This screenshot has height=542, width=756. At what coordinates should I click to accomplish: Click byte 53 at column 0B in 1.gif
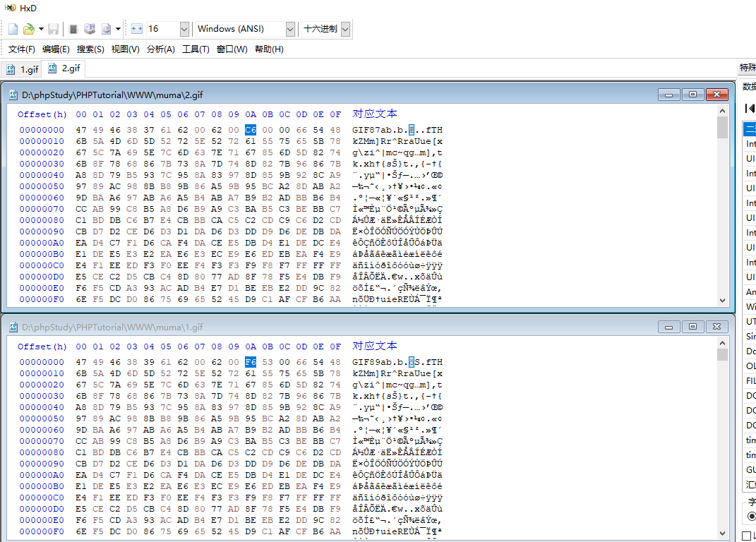tap(268, 362)
